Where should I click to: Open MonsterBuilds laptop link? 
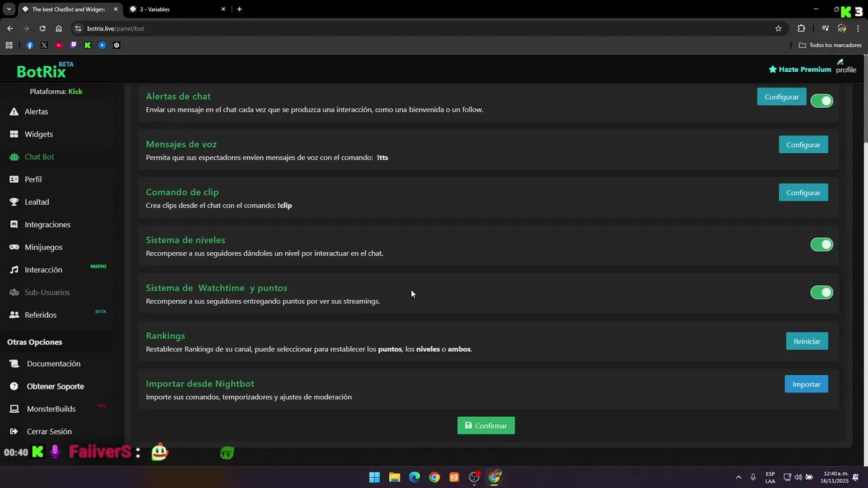coord(51,409)
